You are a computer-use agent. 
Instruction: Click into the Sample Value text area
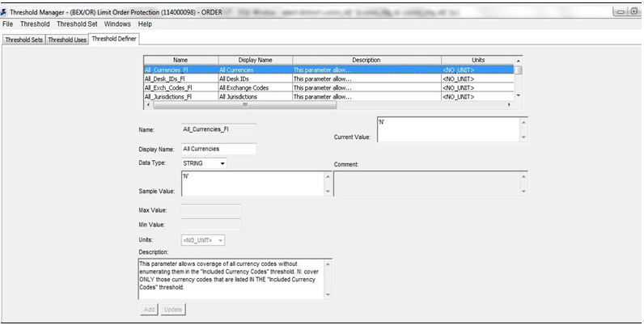point(252,184)
